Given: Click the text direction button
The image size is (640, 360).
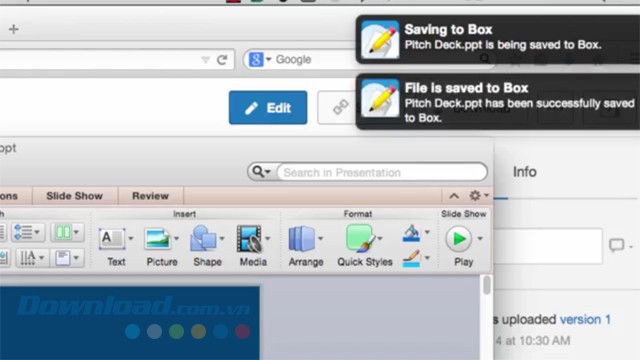Looking at the screenshot, I should click(32, 258).
